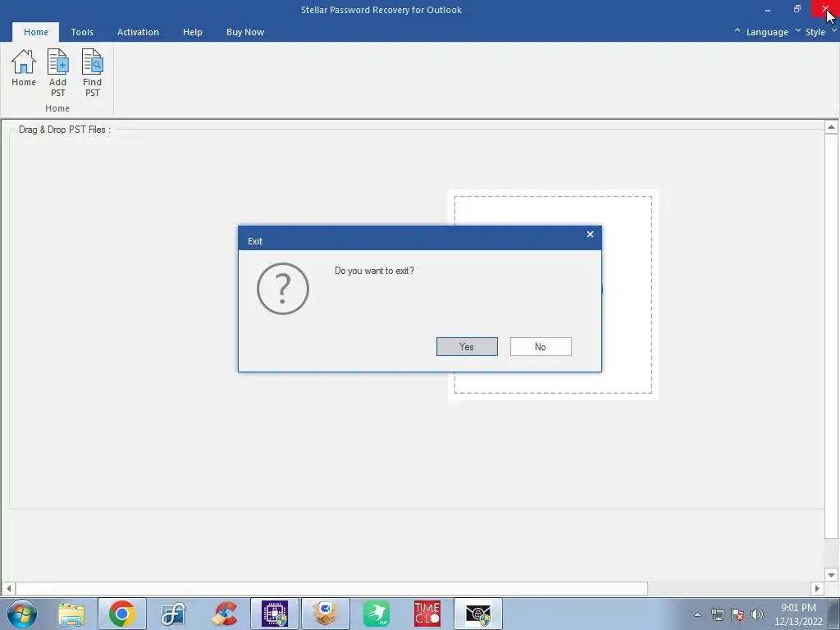
Task: Click the horizontal scroll left arrow
Action: point(8,588)
